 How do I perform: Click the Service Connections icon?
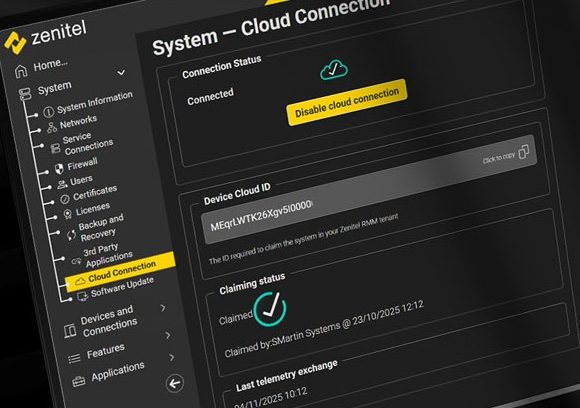point(55,148)
